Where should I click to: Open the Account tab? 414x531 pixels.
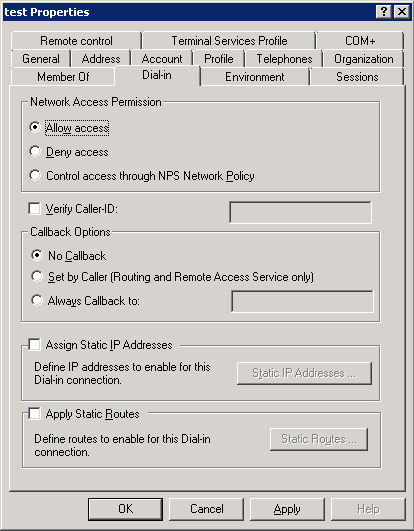click(162, 59)
